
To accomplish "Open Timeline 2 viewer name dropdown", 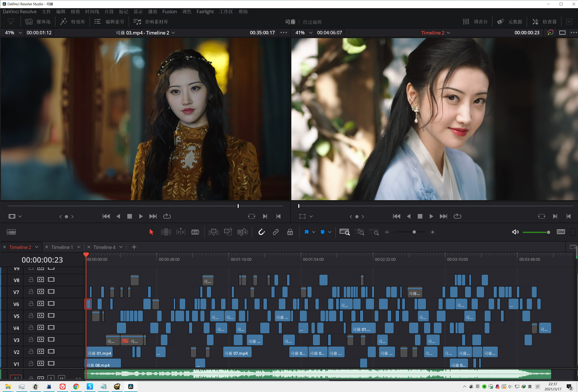I will (x=435, y=32).
